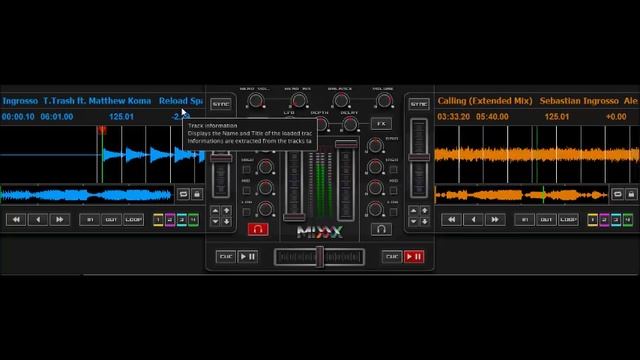The height and width of the screenshot is (360, 640).
Task: Click left deck pitch slider handle
Action: click(x=221, y=158)
